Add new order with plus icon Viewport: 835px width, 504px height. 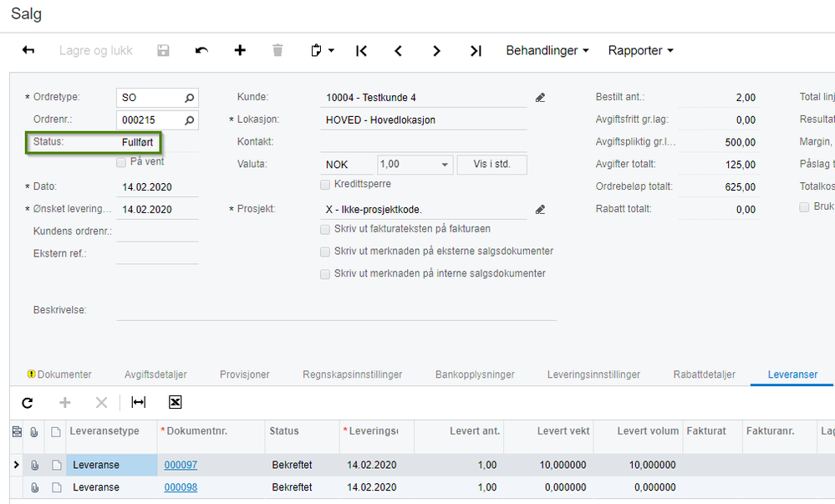(240, 50)
